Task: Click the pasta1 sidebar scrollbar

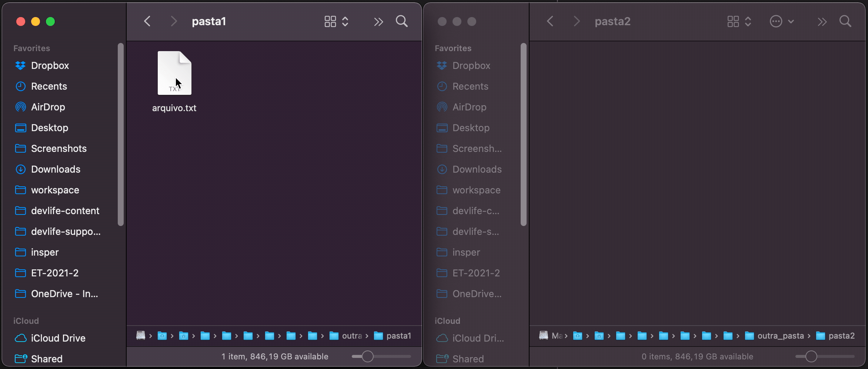Action: pyautogui.click(x=120, y=134)
